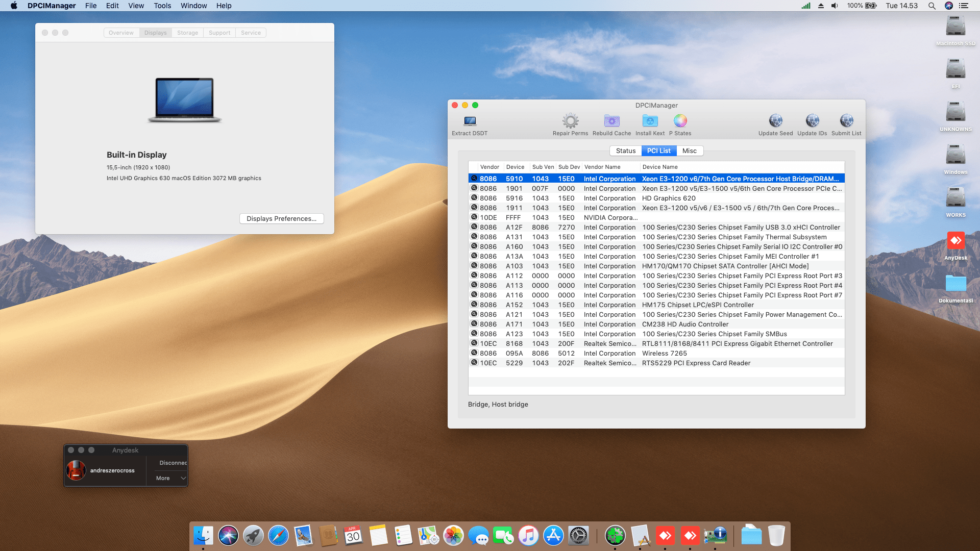Screen dimensions: 980x551
Task: Sort by the Device Name column header
Action: (742, 167)
